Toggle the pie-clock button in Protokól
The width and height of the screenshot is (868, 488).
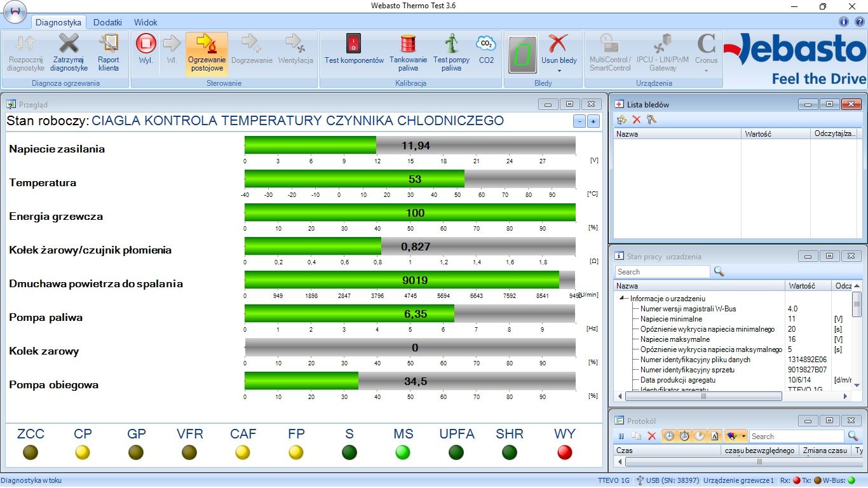pos(700,436)
